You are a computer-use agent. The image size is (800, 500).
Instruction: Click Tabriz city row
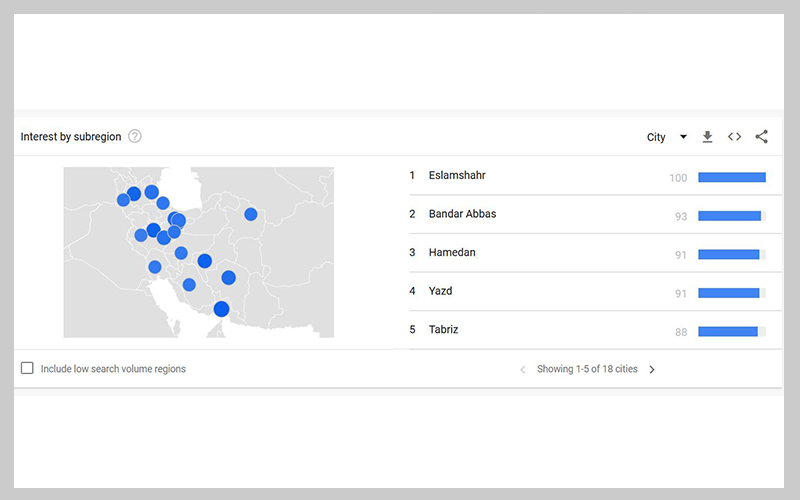point(443,330)
